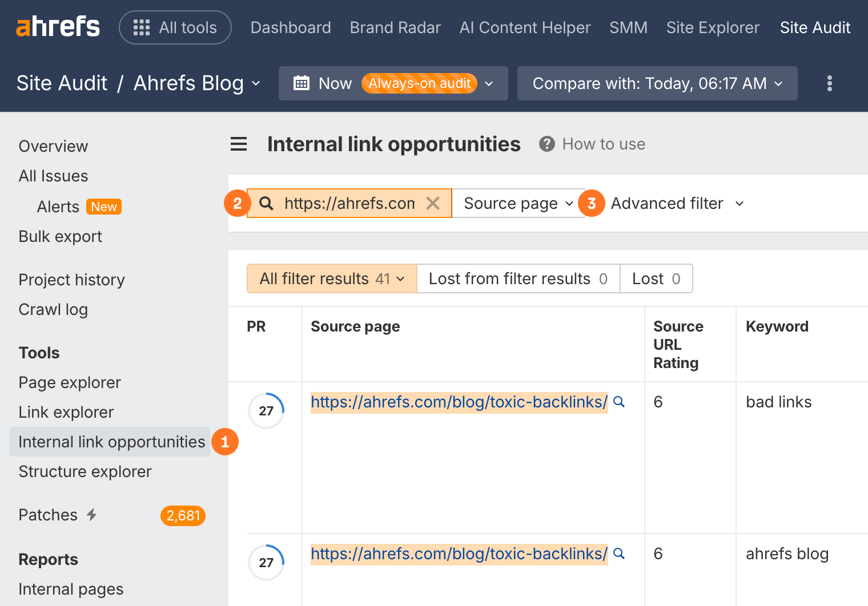Open the Ahrefs Blog project dropdown
The height and width of the screenshot is (606, 868).
(256, 83)
